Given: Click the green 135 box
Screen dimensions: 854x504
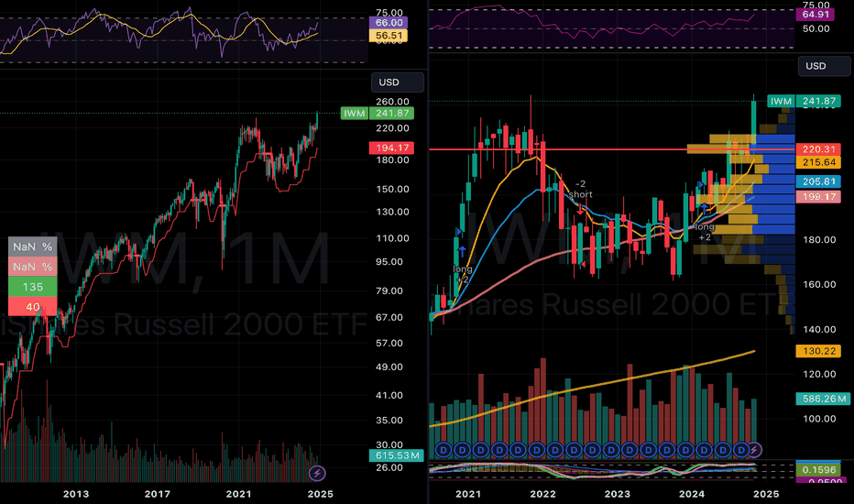Looking at the screenshot, I should (33, 287).
